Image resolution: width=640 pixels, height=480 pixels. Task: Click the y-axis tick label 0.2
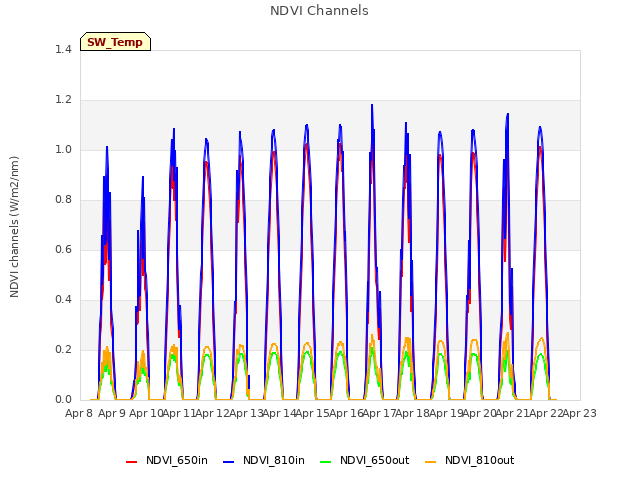(x=63, y=349)
